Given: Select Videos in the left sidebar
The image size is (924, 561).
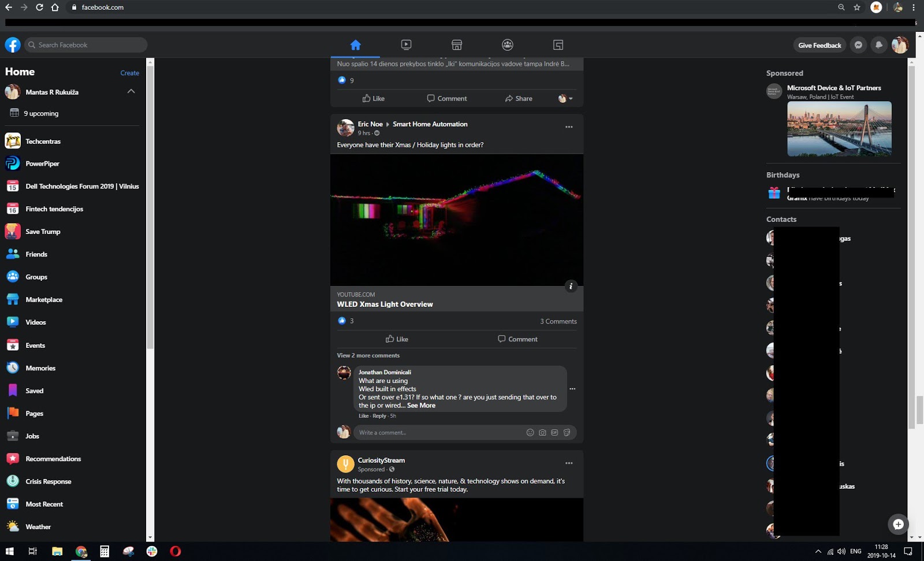Looking at the screenshot, I should tap(36, 322).
